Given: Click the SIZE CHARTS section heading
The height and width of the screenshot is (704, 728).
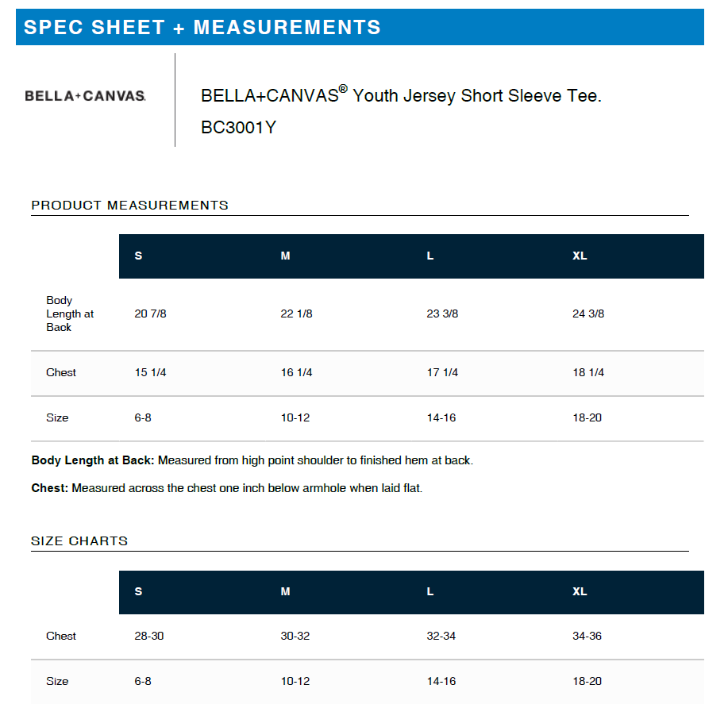Looking at the screenshot, I should point(79,541).
